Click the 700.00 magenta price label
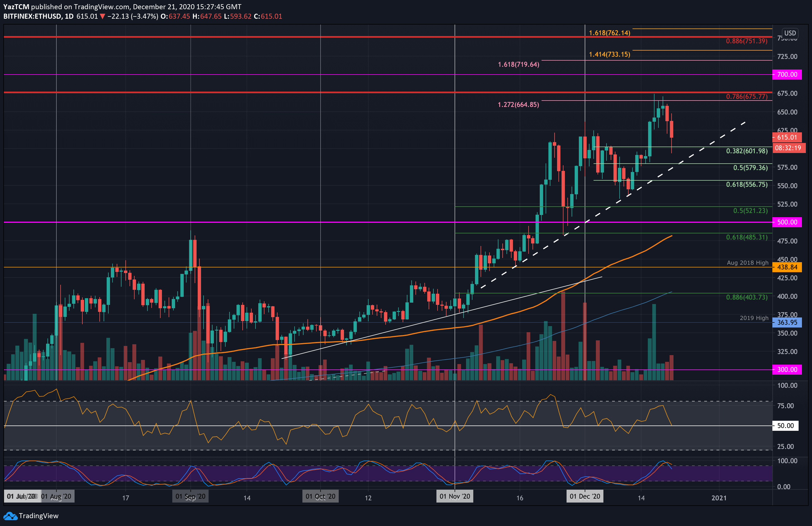This screenshot has height=526, width=812. [787, 74]
